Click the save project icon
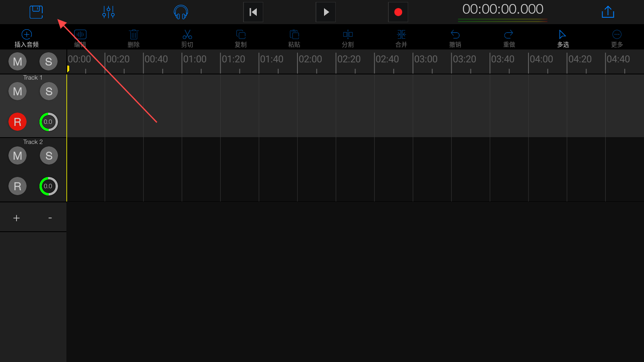The image size is (644, 362). 36,12
